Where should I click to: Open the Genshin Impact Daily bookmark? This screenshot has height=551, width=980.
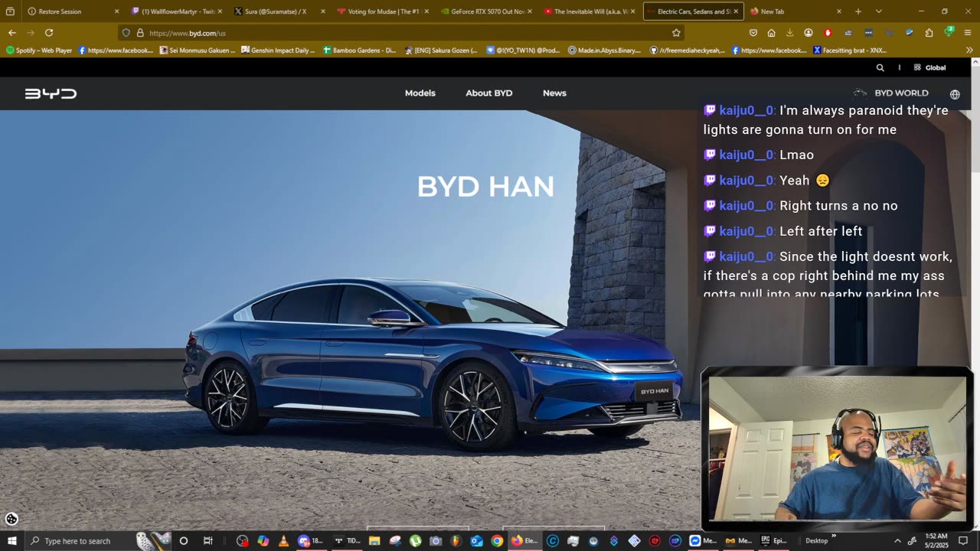click(277, 51)
